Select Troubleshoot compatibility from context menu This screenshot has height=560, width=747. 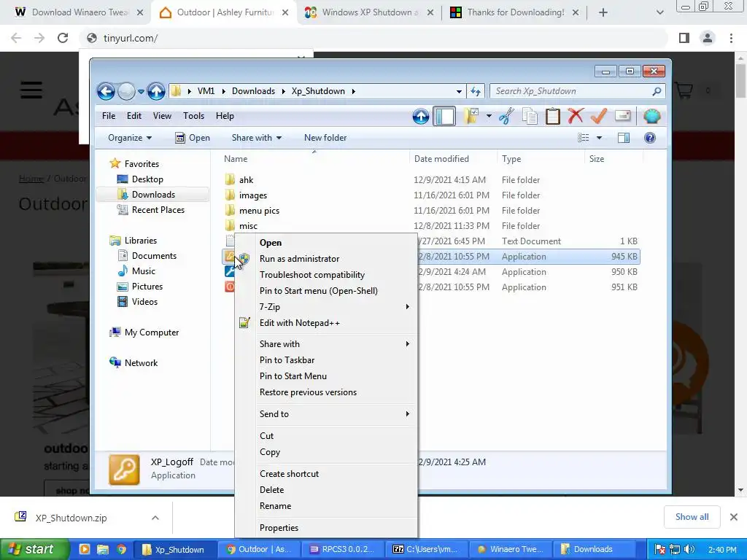coord(326,275)
